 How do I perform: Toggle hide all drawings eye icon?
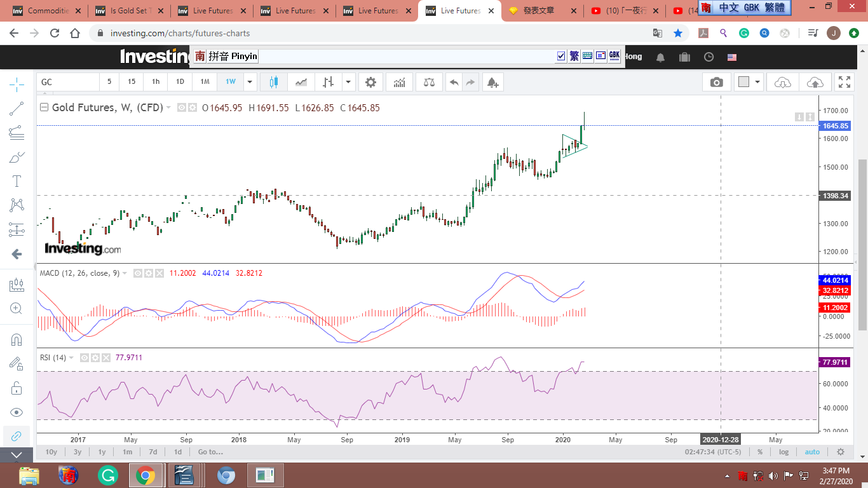(x=17, y=412)
